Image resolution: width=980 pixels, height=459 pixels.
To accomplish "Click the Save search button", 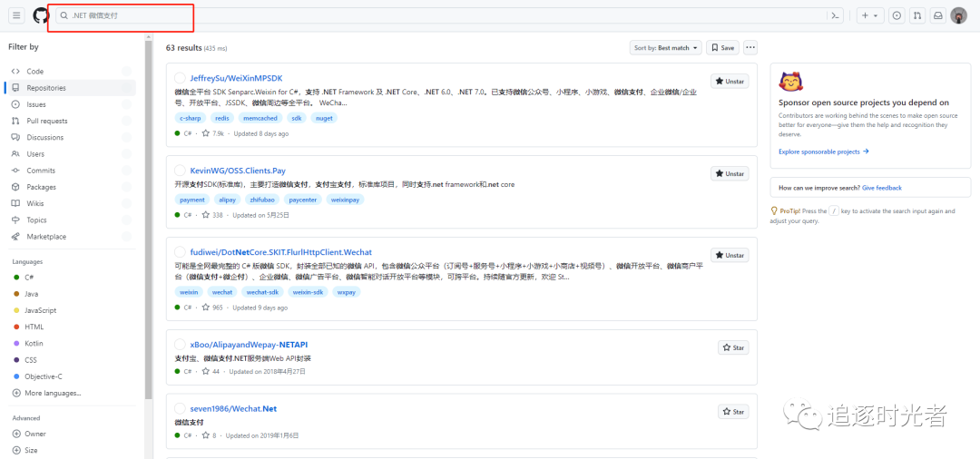I will [722, 47].
